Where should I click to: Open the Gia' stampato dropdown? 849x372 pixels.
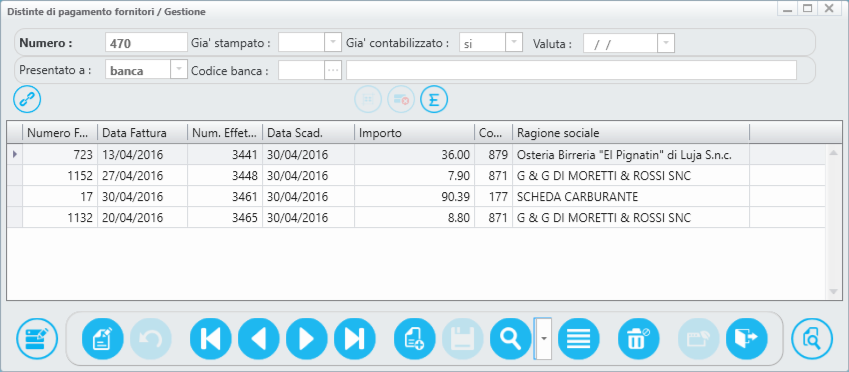[x=332, y=43]
